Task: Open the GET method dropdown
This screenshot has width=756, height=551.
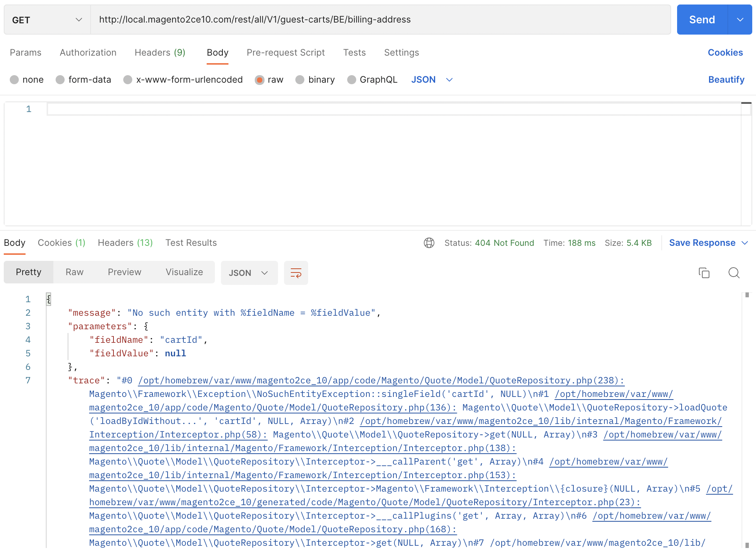Action: [x=47, y=20]
